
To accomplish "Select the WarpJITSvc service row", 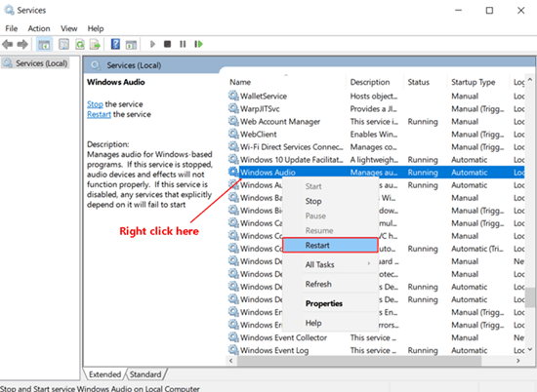I will pos(376,109).
